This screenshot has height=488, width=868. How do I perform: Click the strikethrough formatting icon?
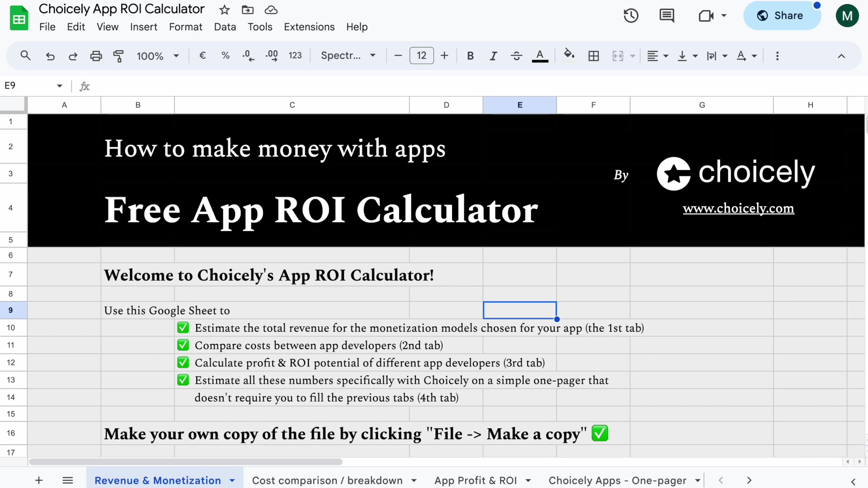pyautogui.click(x=516, y=56)
